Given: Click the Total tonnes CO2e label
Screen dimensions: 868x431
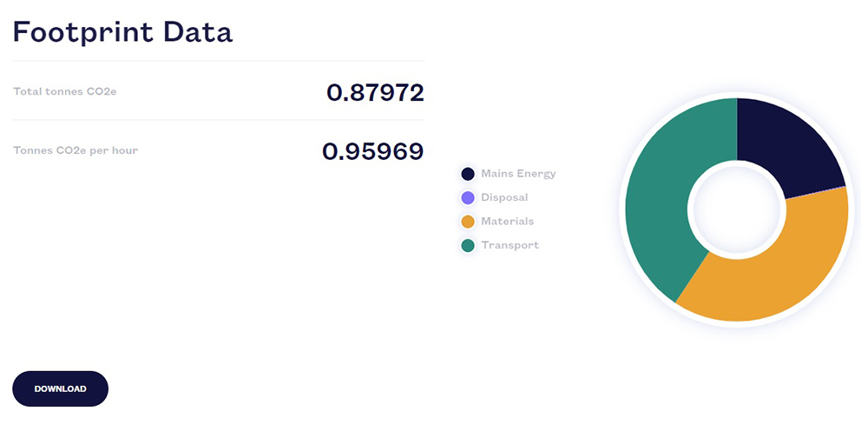Looking at the screenshot, I should tap(65, 91).
